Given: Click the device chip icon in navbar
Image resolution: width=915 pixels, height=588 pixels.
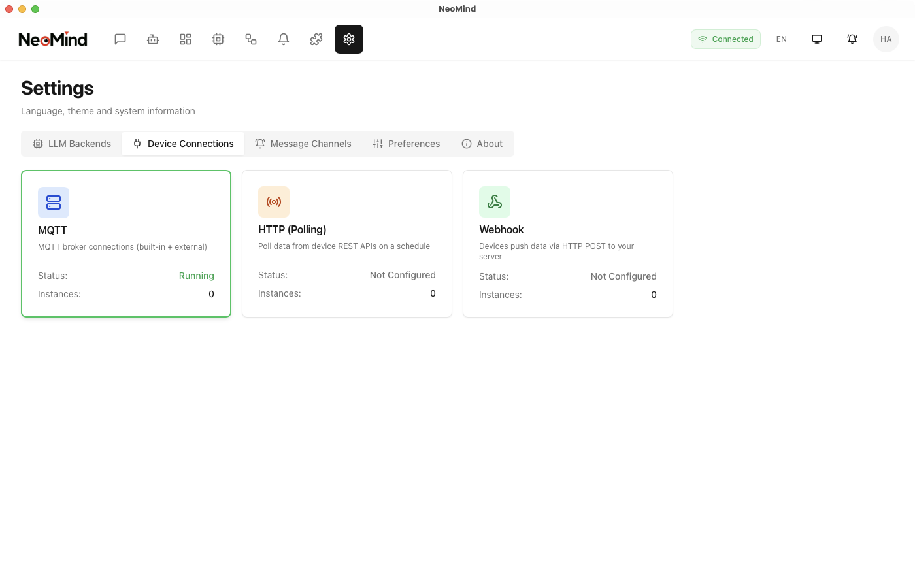Looking at the screenshot, I should click(218, 39).
